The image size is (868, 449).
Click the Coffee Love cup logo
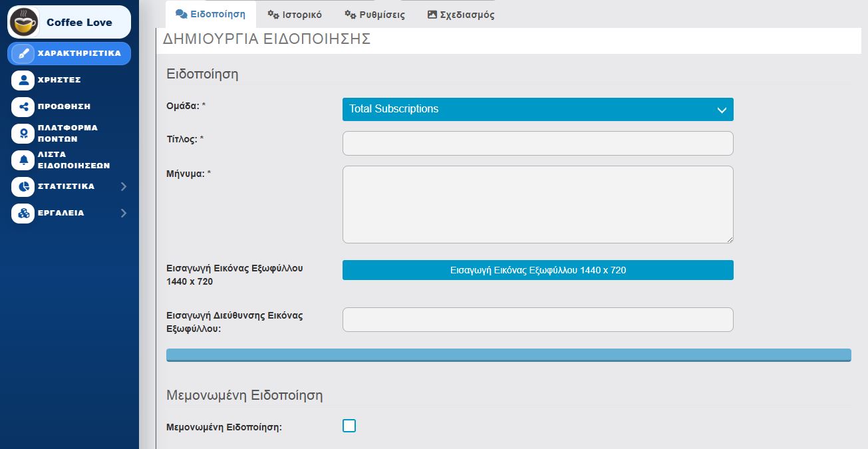pyautogui.click(x=24, y=22)
